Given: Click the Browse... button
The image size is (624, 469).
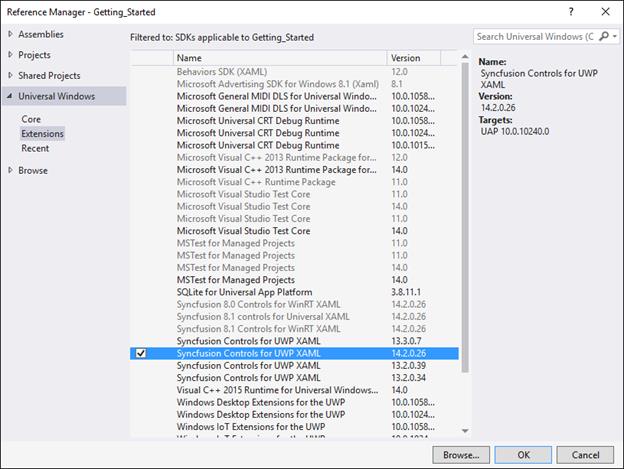Looking at the screenshot, I should (x=461, y=455).
